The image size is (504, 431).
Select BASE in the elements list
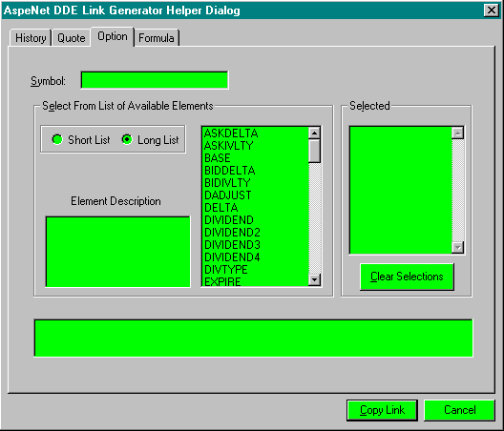[256, 158]
